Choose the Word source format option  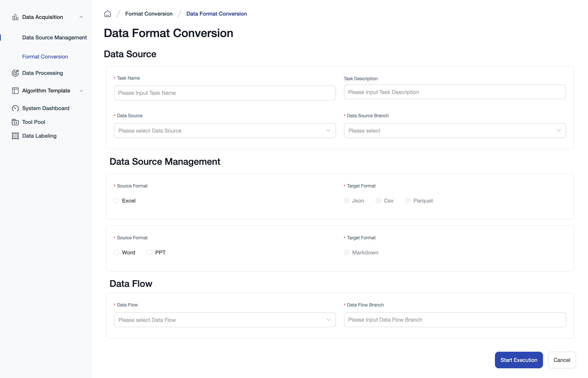click(x=117, y=253)
